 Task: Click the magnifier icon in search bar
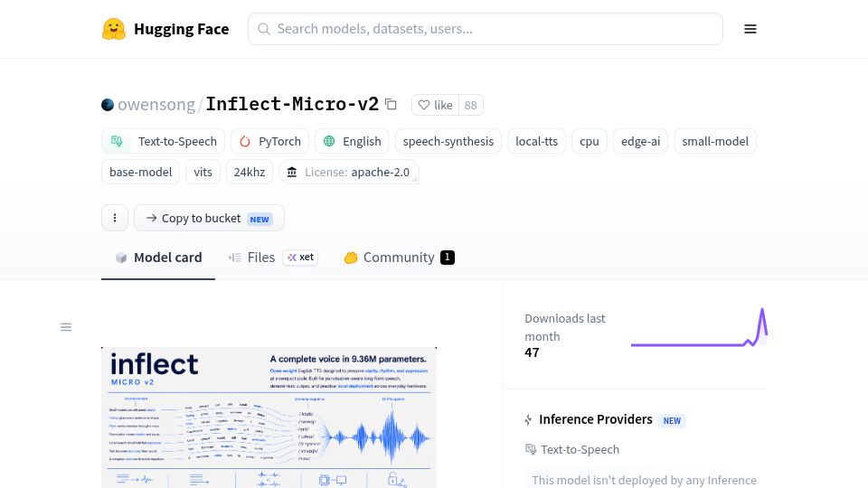coord(264,29)
